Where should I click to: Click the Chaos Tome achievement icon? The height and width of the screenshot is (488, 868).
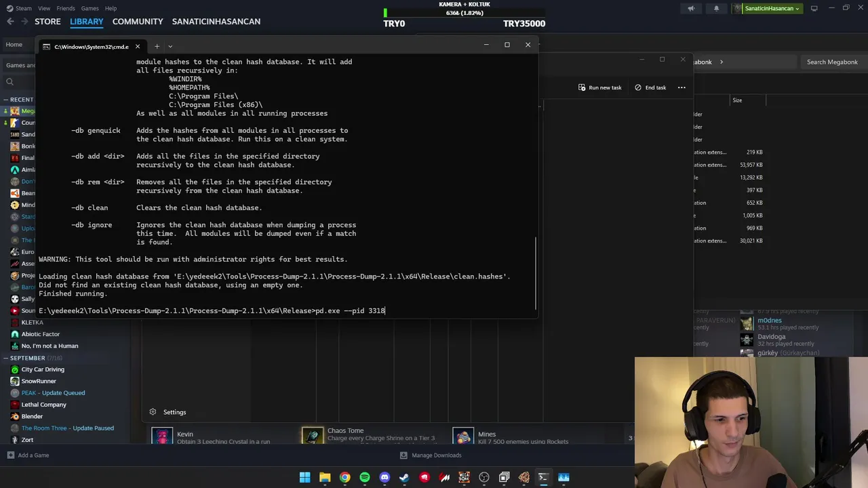(313, 437)
